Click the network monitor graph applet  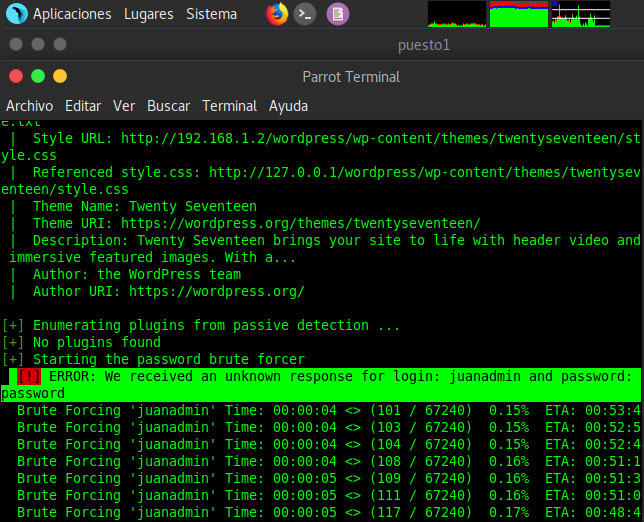tap(581, 14)
